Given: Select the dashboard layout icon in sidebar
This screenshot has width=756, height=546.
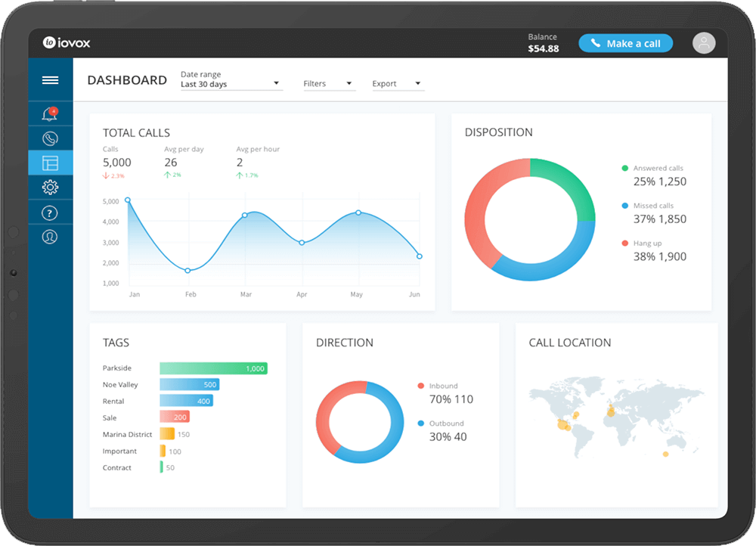Looking at the screenshot, I should coord(50,163).
